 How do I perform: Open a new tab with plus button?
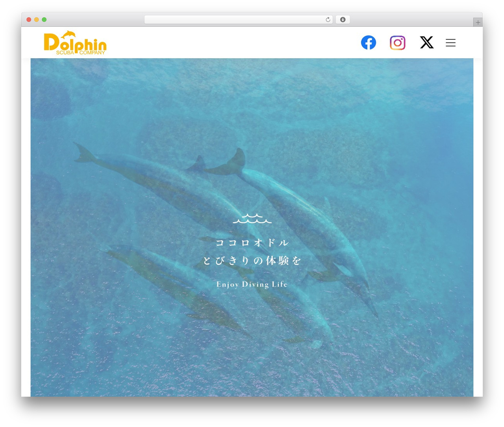478,22
